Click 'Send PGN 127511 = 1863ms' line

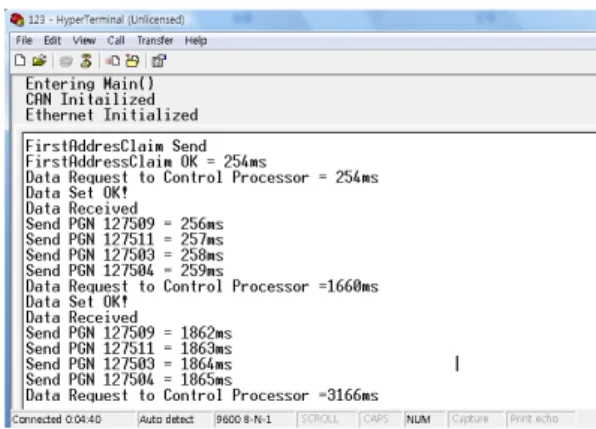point(129,349)
